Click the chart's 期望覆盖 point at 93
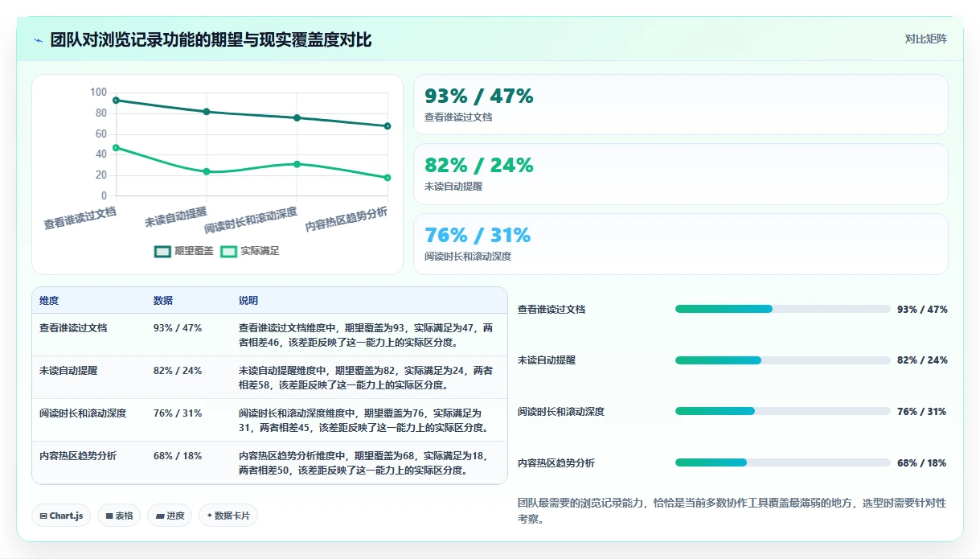This screenshot has height=559, width=980. pyautogui.click(x=117, y=101)
